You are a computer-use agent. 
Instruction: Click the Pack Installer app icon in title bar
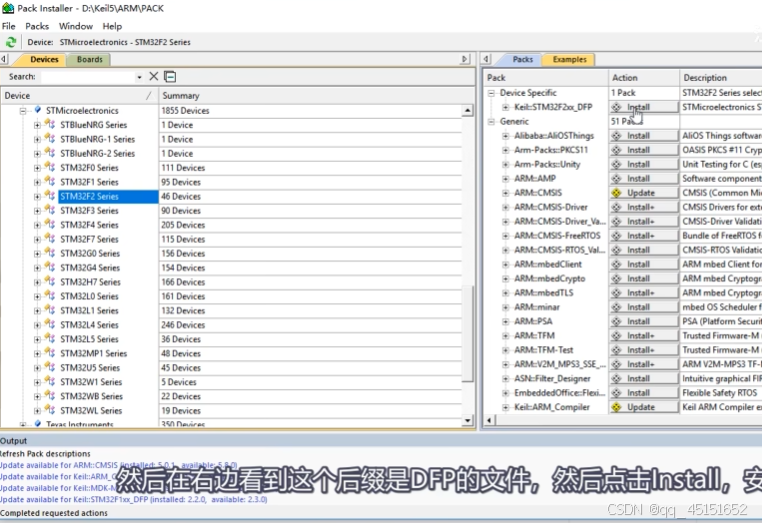tap(8, 8)
